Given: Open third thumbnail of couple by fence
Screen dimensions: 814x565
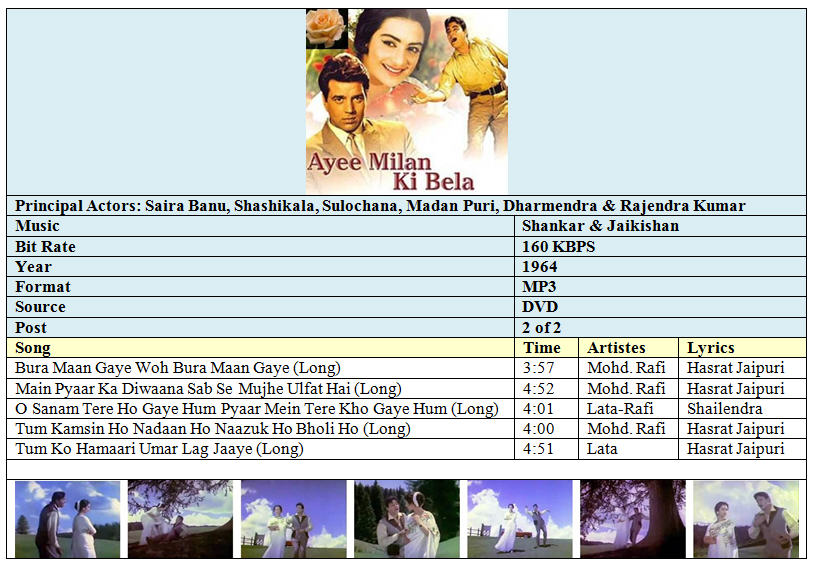Looking at the screenshot, I should 294,519.
